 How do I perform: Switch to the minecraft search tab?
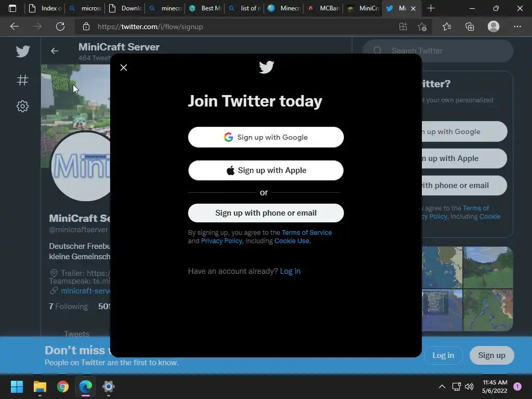point(165,8)
